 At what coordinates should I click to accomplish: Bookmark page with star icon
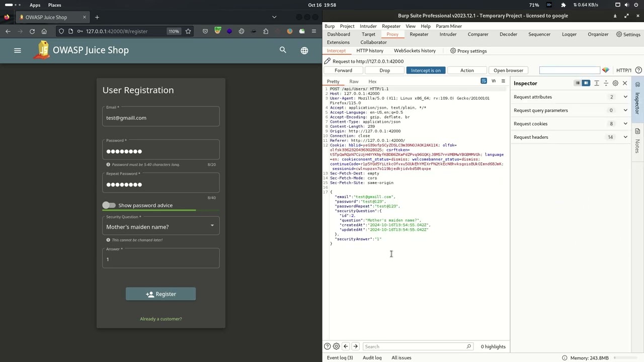coord(188,31)
